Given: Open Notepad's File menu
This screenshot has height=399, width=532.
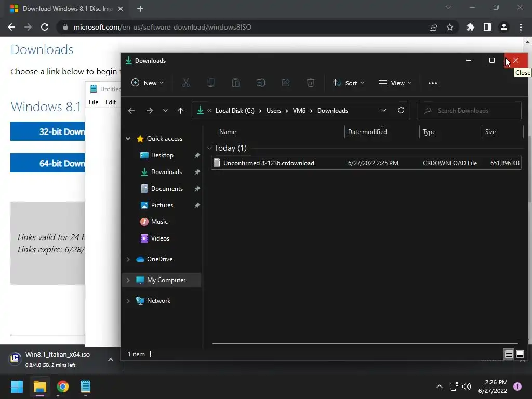Looking at the screenshot, I should point(94,102).
